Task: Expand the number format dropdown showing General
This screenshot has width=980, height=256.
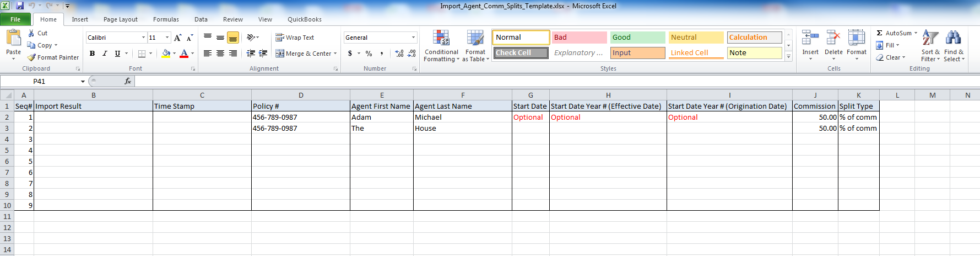Action: [x=413, y=38]
